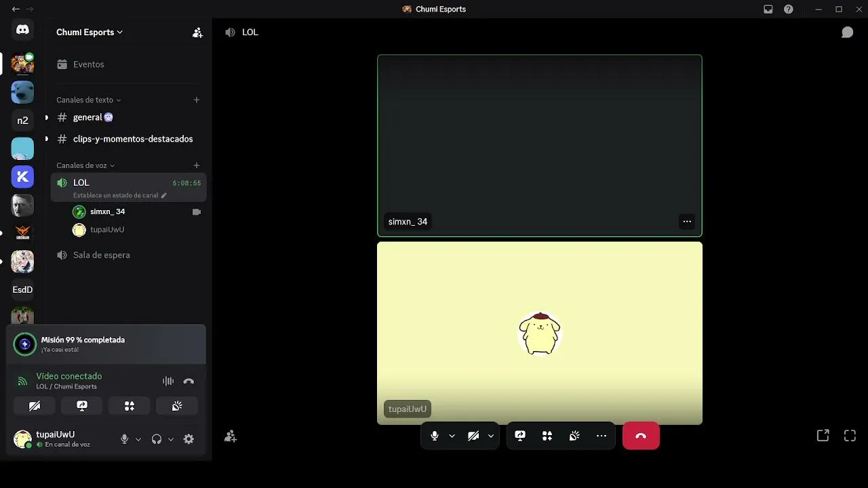Open the Misión 99 % completada banner
868x488 pixels.
click(x=106, y=344)
